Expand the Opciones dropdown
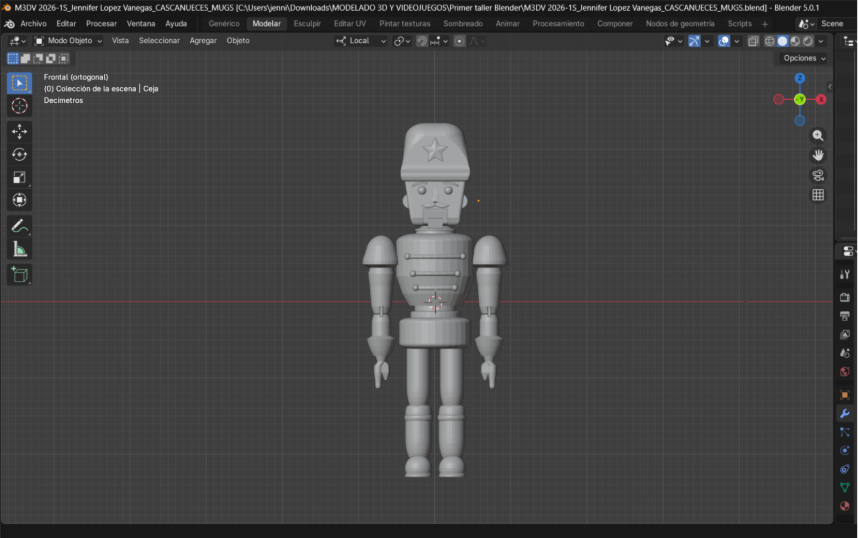 804,58
